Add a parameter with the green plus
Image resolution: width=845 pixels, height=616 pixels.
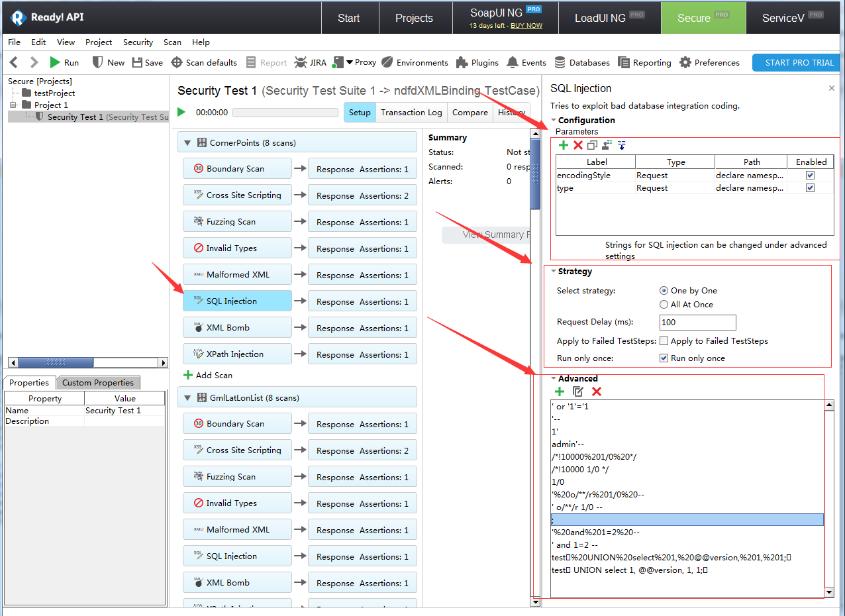pos(564,145)
